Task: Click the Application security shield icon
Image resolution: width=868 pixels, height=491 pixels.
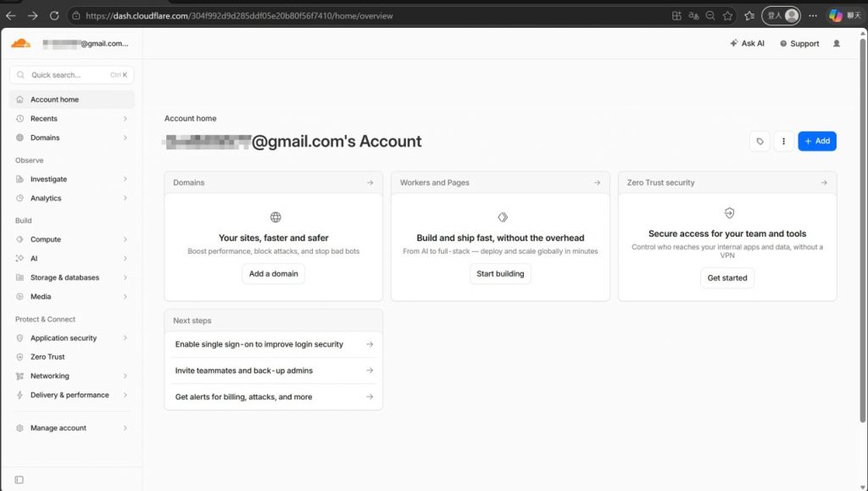Action: [20, 338]
